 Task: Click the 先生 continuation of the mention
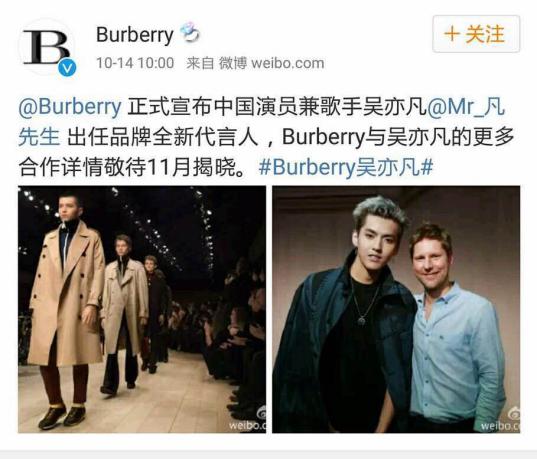(x=39, y=137)
